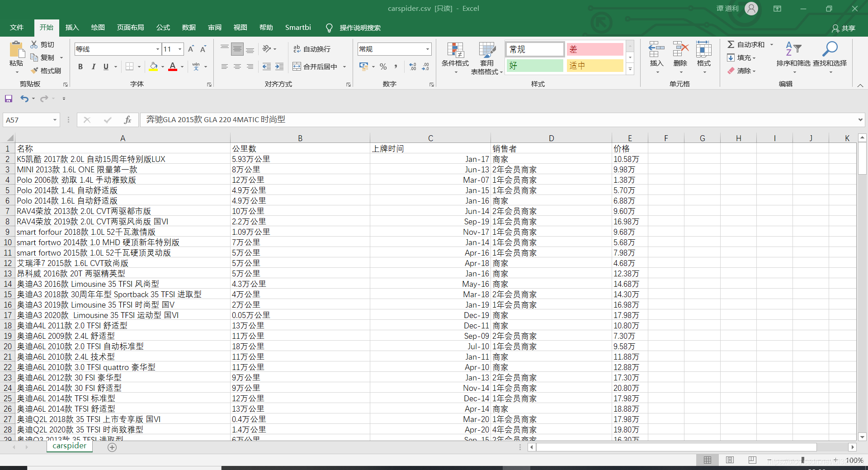The image size is (868, 470).
Task: Click AutoSum (自动求和)
Action: click(x=746, y=44)
